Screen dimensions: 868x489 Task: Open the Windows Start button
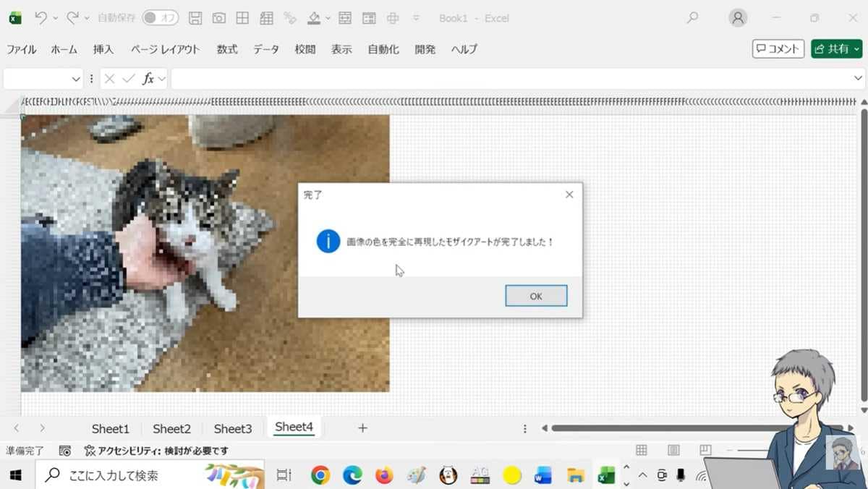pos(16,475)
